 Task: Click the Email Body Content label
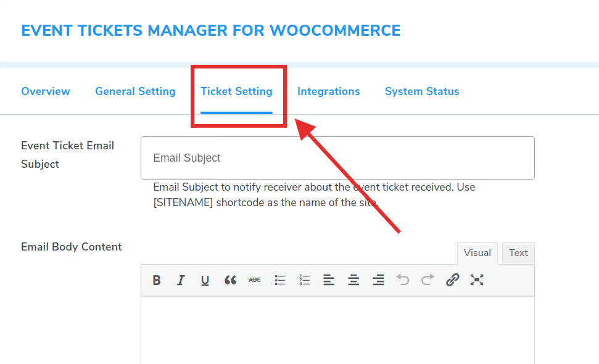tap(72, 247)
